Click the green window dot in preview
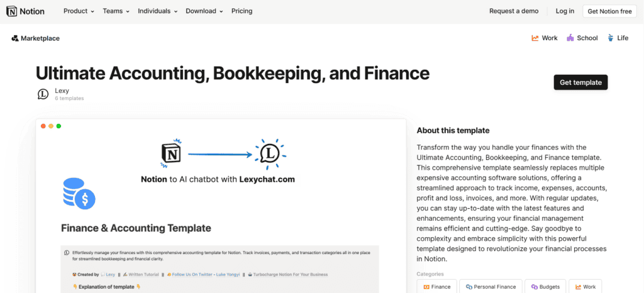The height and width of the screenshot is (293, 644). pos(58,126)
